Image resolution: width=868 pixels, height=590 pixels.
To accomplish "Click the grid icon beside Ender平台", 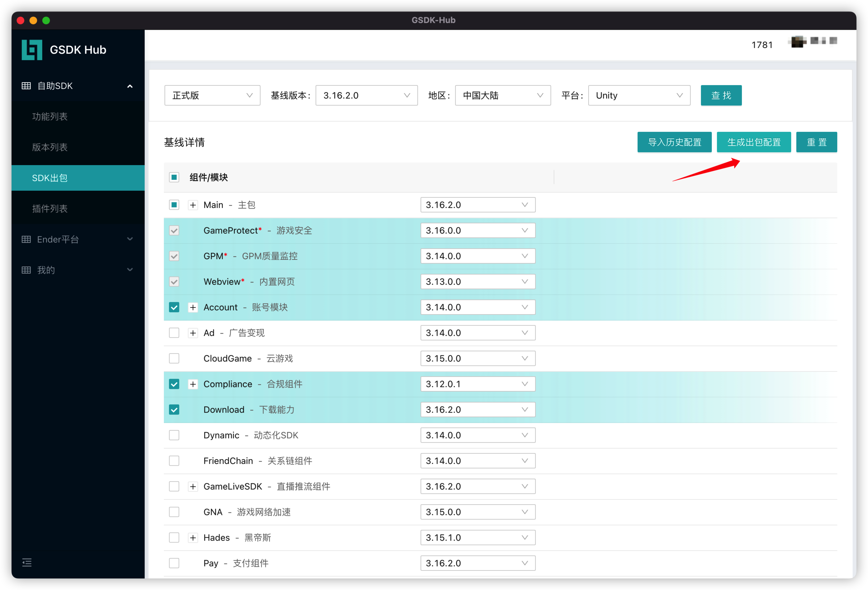I will 26,239.
